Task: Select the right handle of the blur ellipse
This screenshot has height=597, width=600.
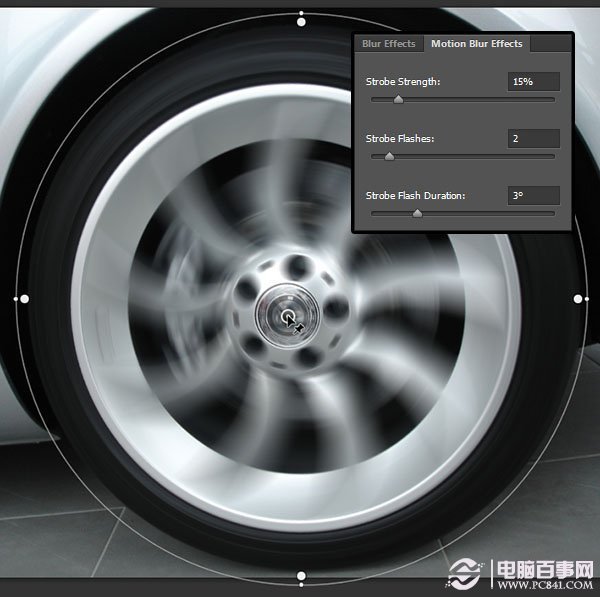Action: (x=578, y=298)
